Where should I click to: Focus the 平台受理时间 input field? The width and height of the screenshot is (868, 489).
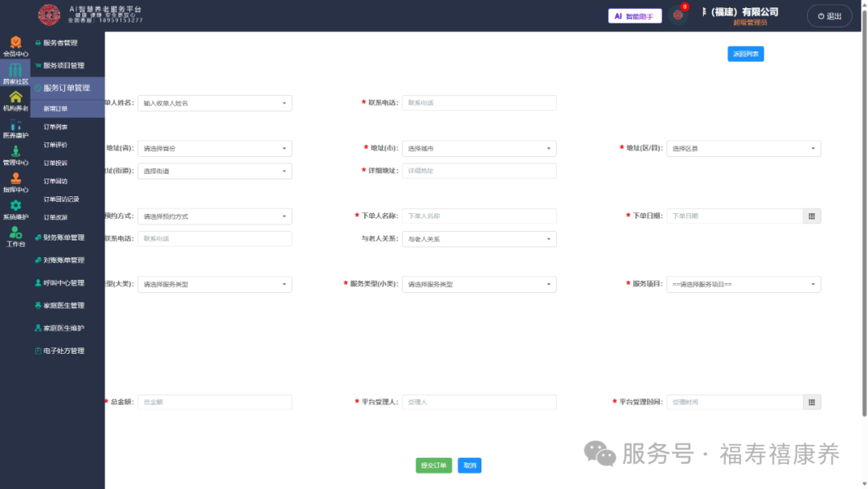[735, 402]
